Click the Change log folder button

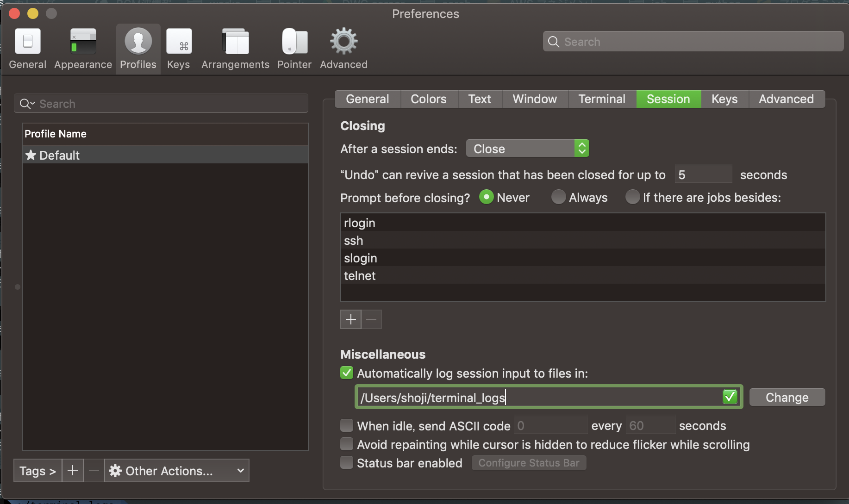[787, 397]
